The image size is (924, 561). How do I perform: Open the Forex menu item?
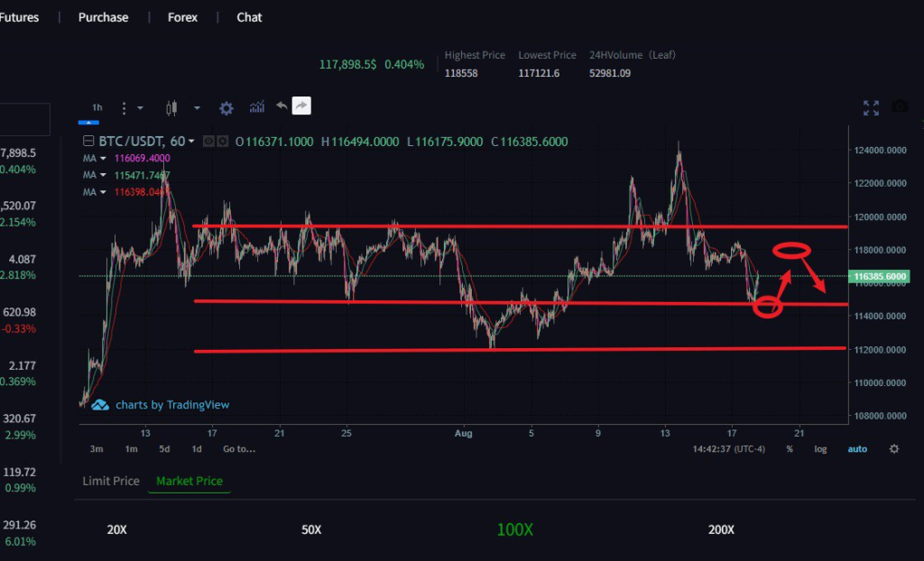coord(182,17)
